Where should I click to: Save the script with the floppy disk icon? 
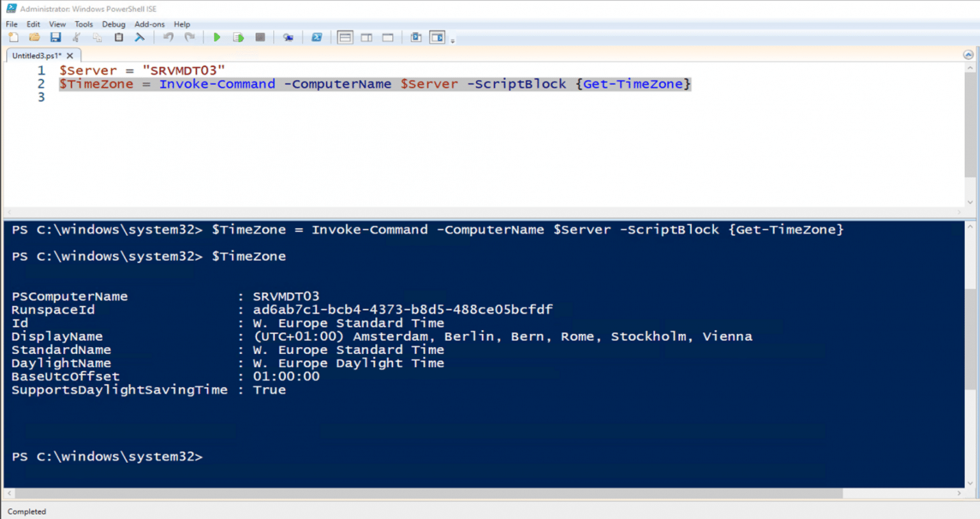[x=56, y=38]
